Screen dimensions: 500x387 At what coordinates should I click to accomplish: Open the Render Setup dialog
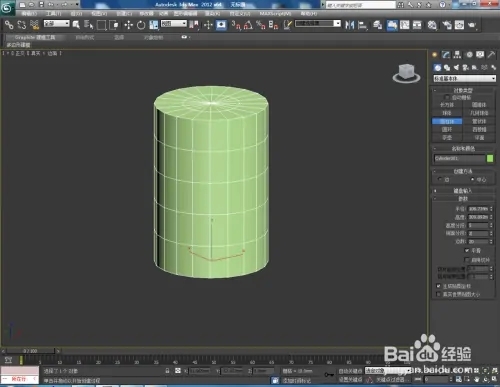pos(447,25)
